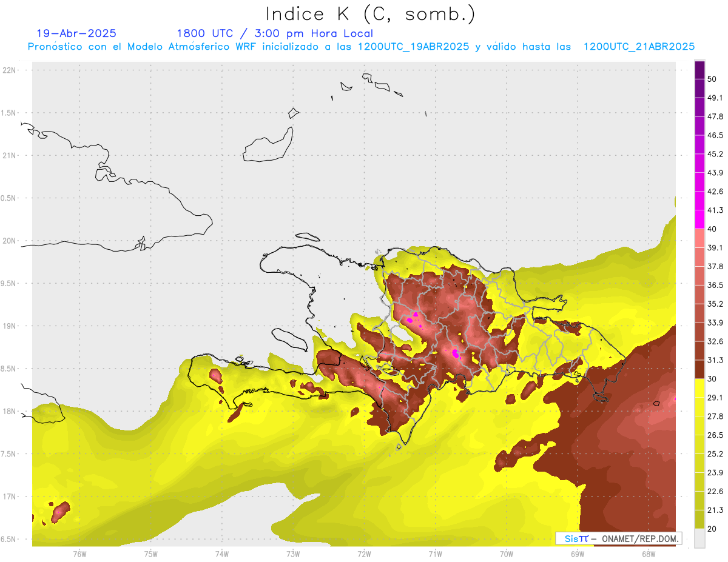Select the date label 19-Abr-2025
The width and height of the screenshot is (728, 562).
click(x=76, y=33)
